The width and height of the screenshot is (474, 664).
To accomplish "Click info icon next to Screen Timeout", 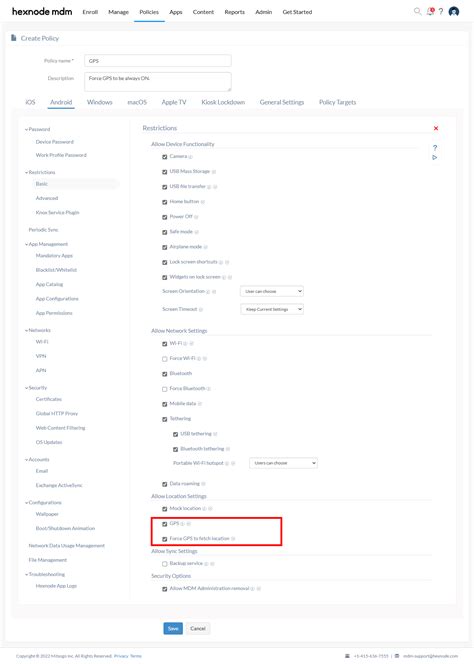I will [201, 310].
